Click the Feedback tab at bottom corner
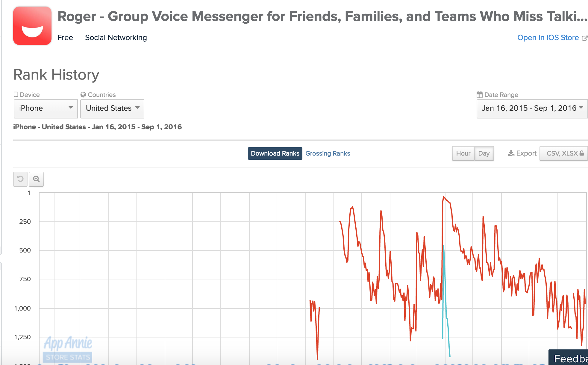This screenshot has height=365, width=588. pos(569,358)
